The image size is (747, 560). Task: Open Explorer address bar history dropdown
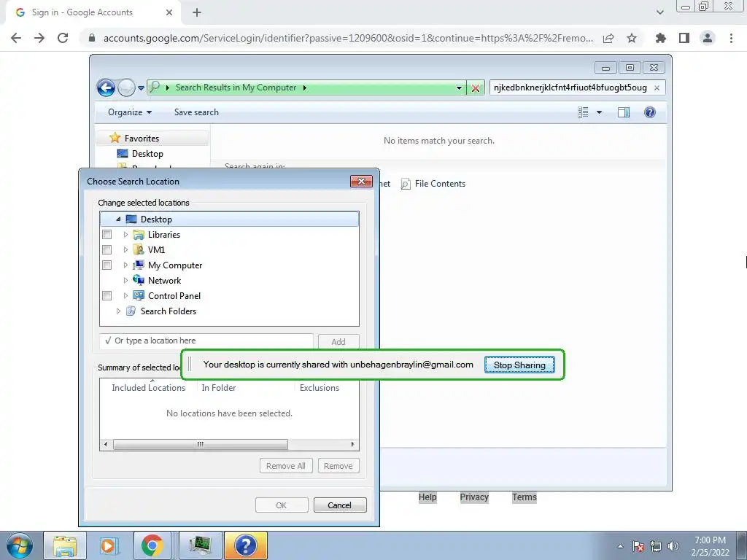click(459, 88)
